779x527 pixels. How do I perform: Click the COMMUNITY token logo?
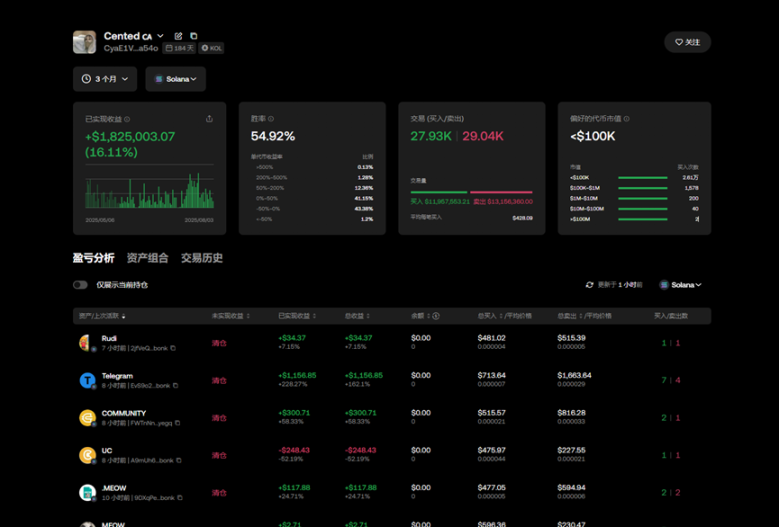(87, 417)
